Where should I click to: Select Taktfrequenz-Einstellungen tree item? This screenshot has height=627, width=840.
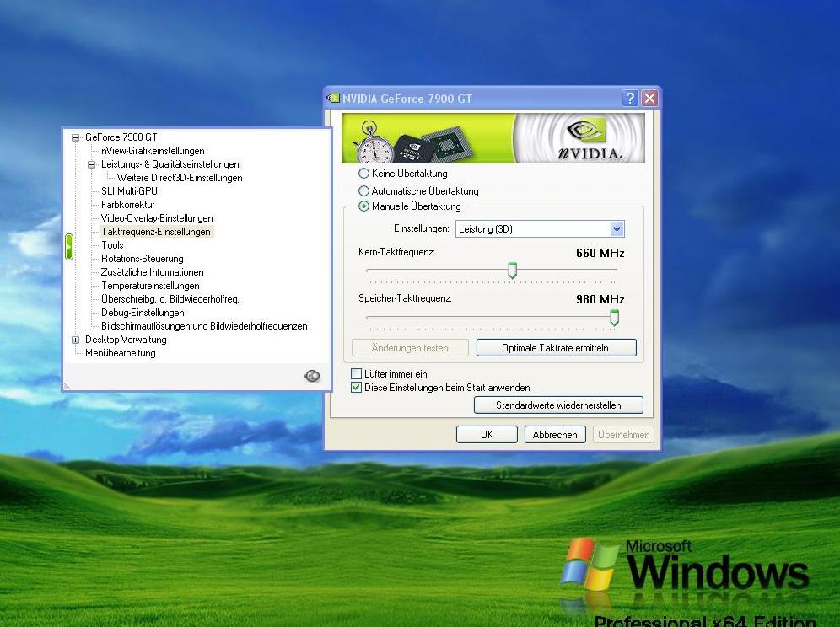pyautogui.click(x=156, y=232)
